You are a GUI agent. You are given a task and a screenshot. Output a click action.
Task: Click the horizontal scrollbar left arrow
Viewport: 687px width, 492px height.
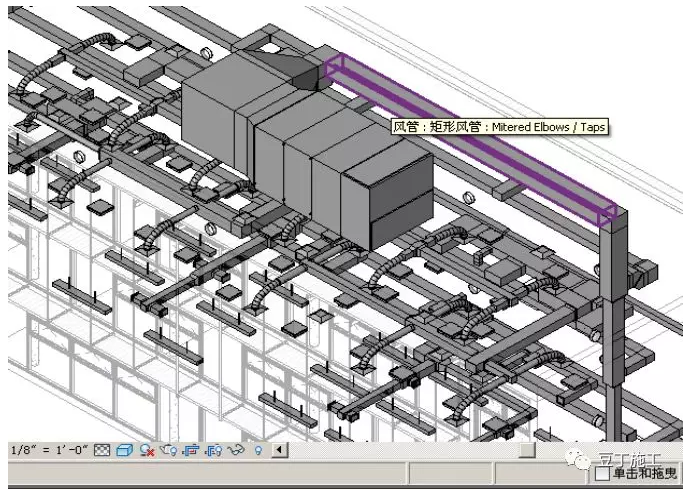tap(280, 450)
